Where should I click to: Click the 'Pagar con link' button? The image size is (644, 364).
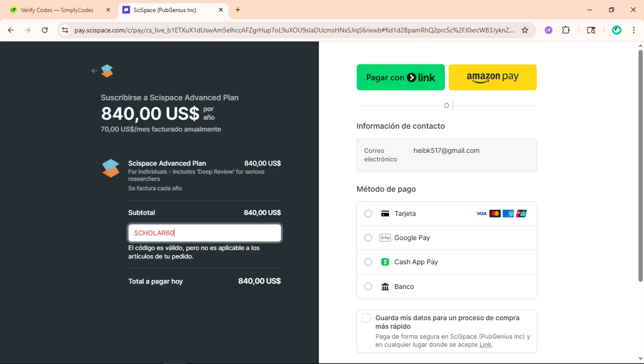(401, 77)
